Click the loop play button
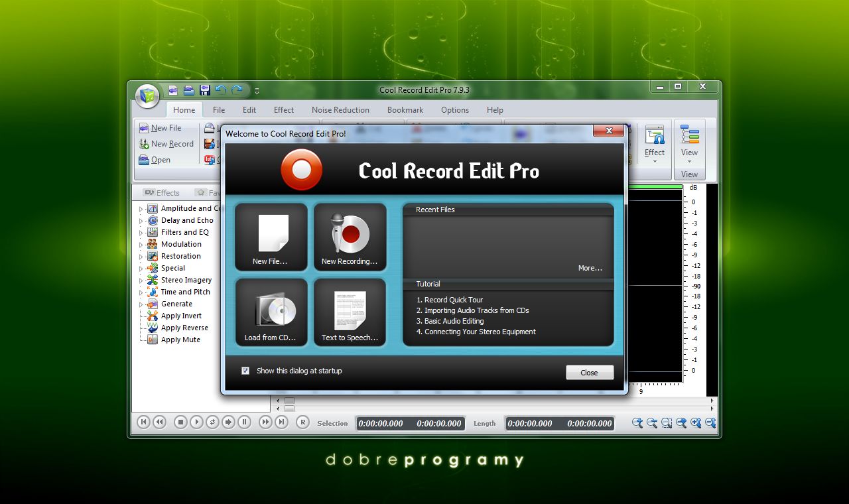This screenshot has height=504, width=849. (x=212, y=422)
